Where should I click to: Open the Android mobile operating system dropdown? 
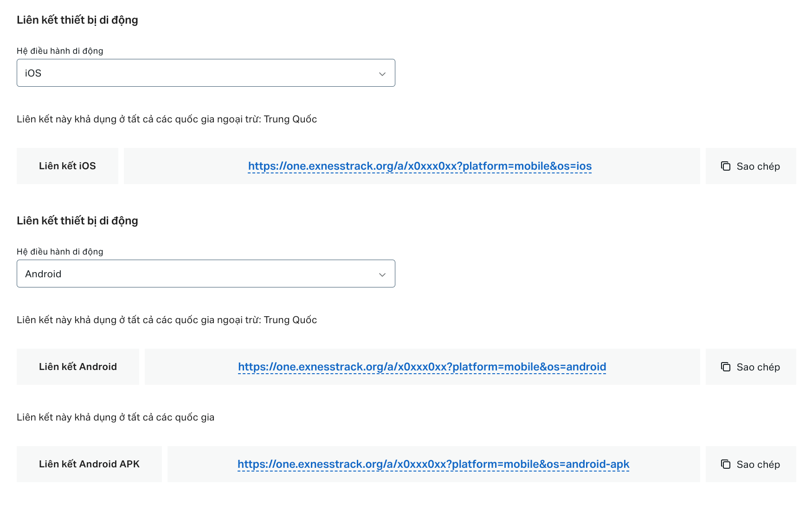tap(206, 274)
